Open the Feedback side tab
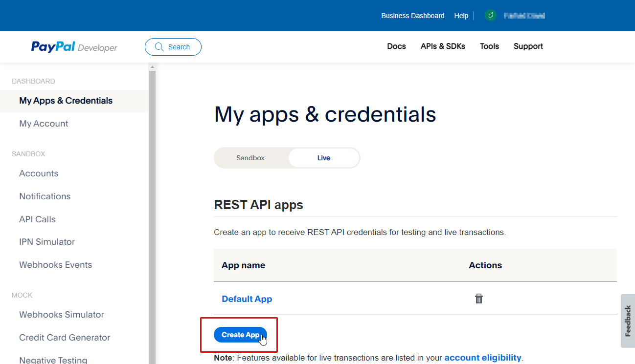635x364 pixels. (628, 321)
